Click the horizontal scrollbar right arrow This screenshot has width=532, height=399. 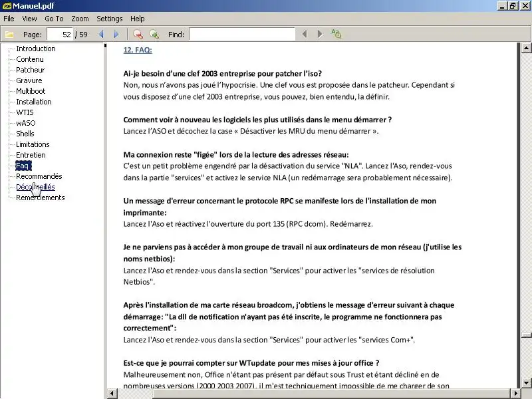[x=515, y=394]
